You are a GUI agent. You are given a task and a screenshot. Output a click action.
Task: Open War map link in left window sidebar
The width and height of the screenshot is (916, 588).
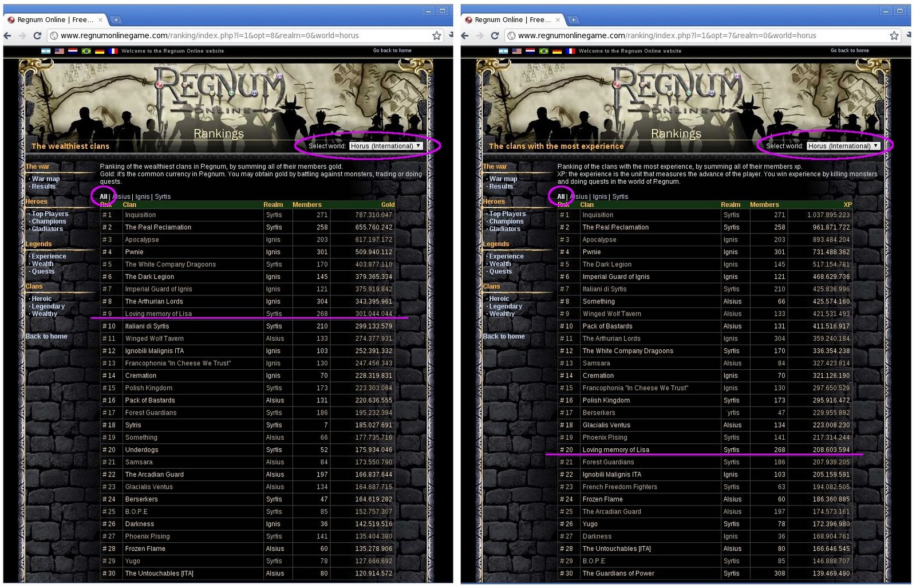(46, 179)
